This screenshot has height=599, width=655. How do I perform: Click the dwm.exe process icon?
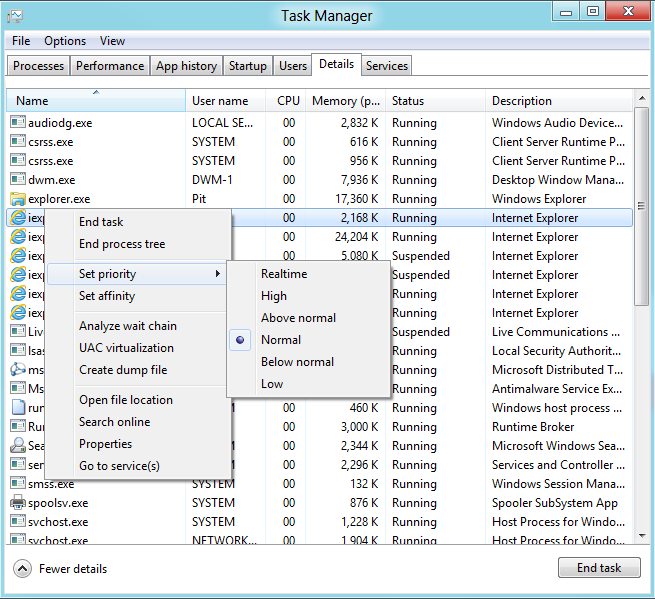18,179
